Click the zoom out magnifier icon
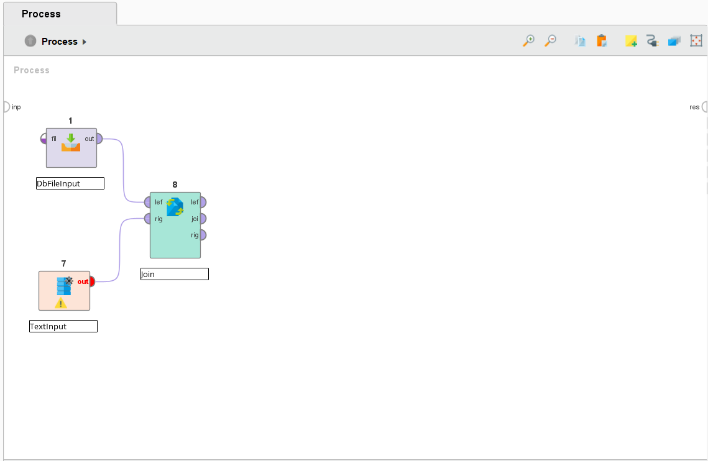The width and height of the screenshot is (708, 461). 550,41
